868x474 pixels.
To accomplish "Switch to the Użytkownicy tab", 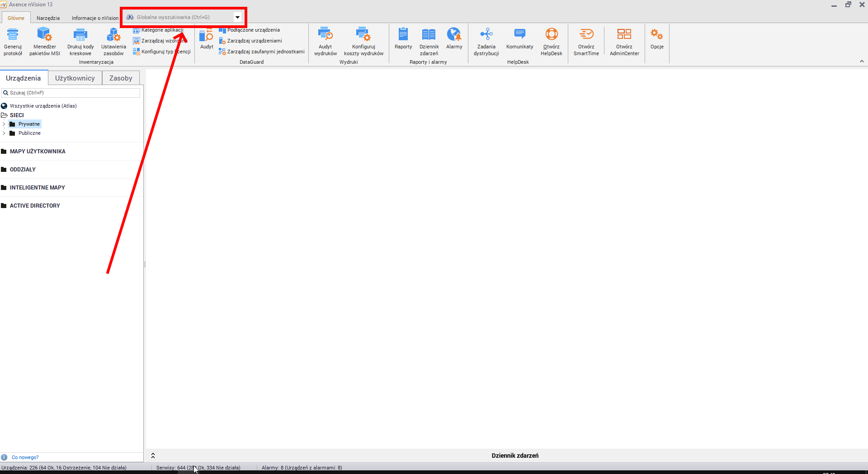I will pos(75,78).
